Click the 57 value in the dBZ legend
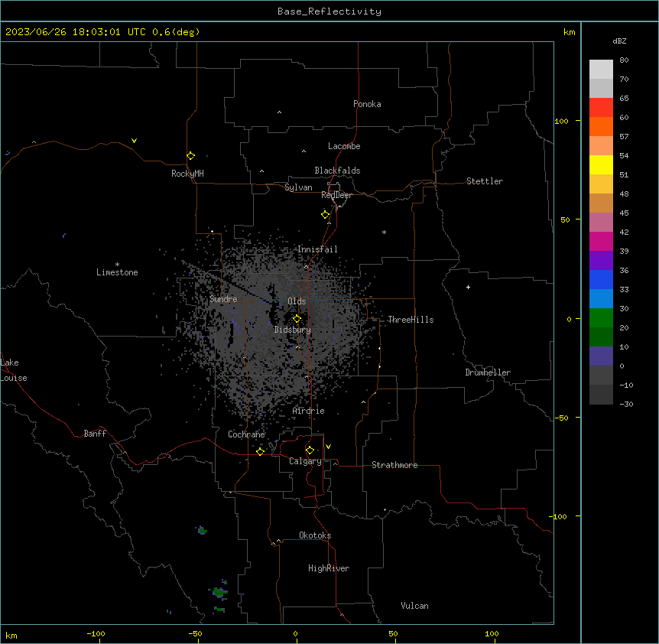 tap(624, 137)
